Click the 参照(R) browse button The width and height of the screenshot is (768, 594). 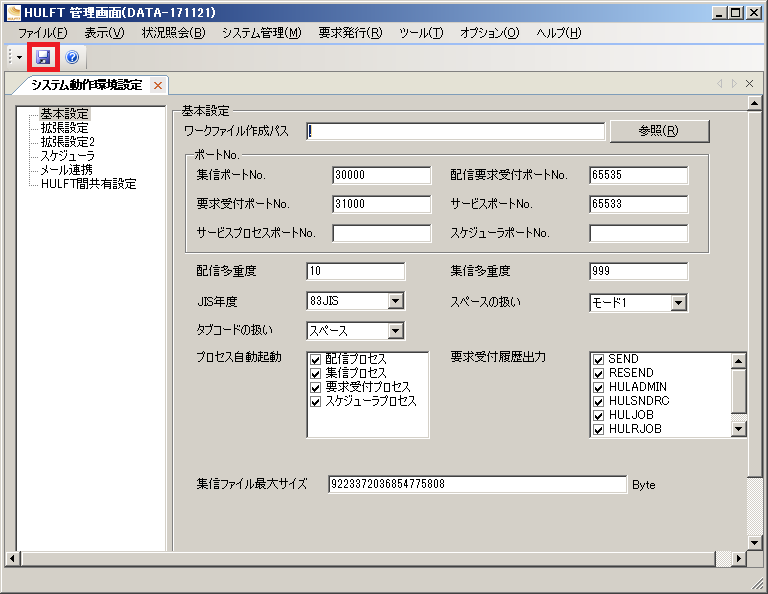pos(659,131)
